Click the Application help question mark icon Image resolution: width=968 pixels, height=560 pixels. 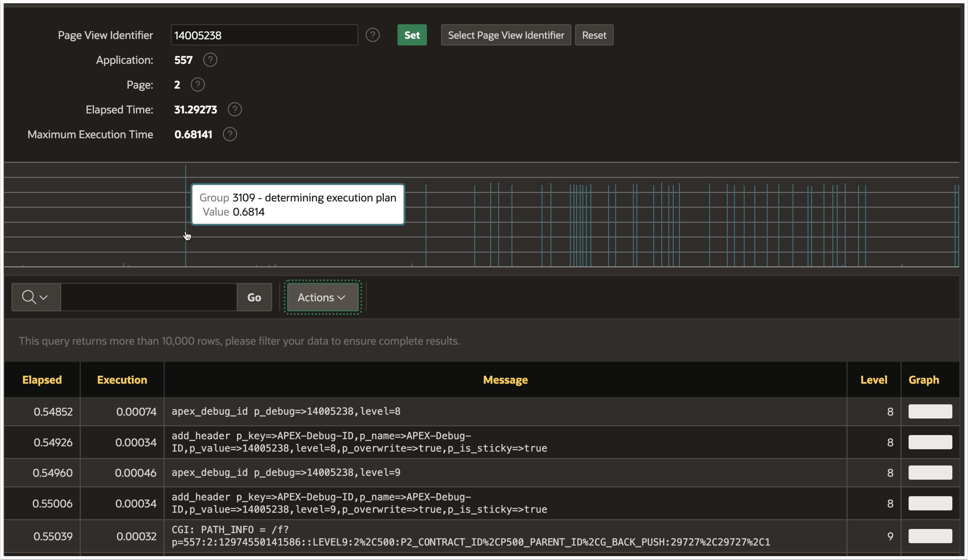(x=210, y=60)
